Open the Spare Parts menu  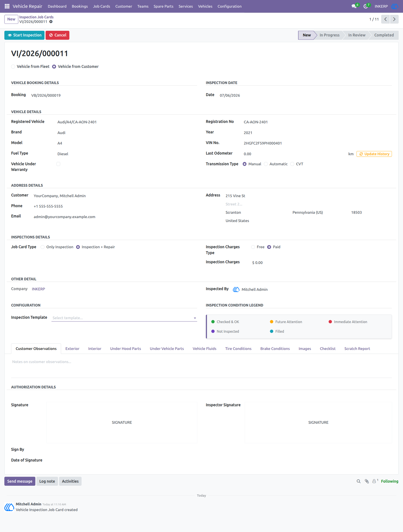(163, 6)
